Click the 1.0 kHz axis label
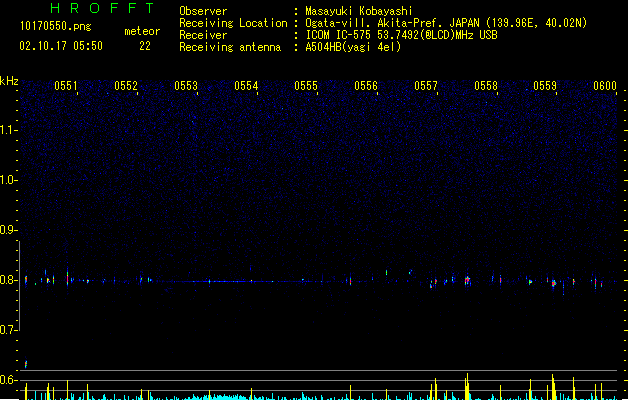 pyautogui.click(x=8, y=180)
